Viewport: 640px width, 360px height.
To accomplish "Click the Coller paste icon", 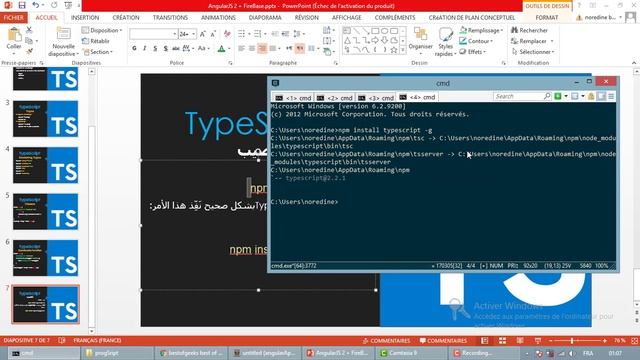I will tap(14, 35).
